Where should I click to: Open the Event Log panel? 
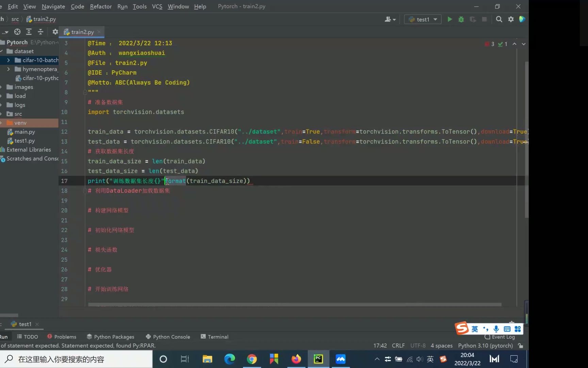(500, 337)
